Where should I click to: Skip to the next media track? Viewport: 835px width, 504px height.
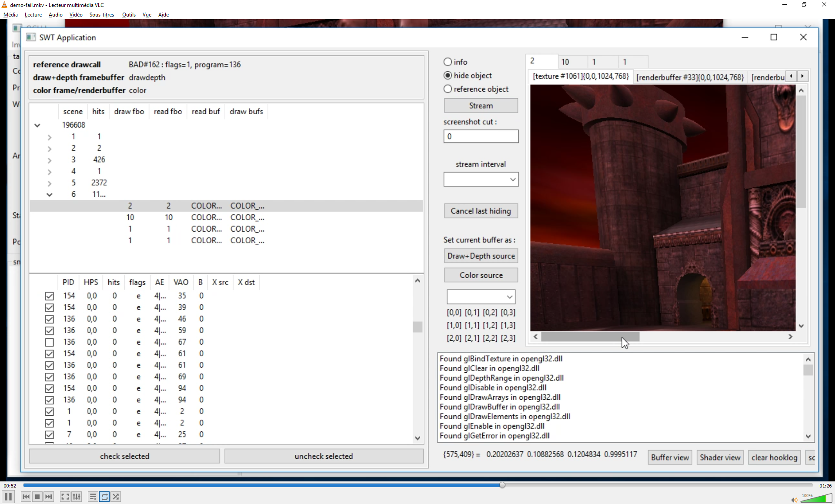point(49,497)
